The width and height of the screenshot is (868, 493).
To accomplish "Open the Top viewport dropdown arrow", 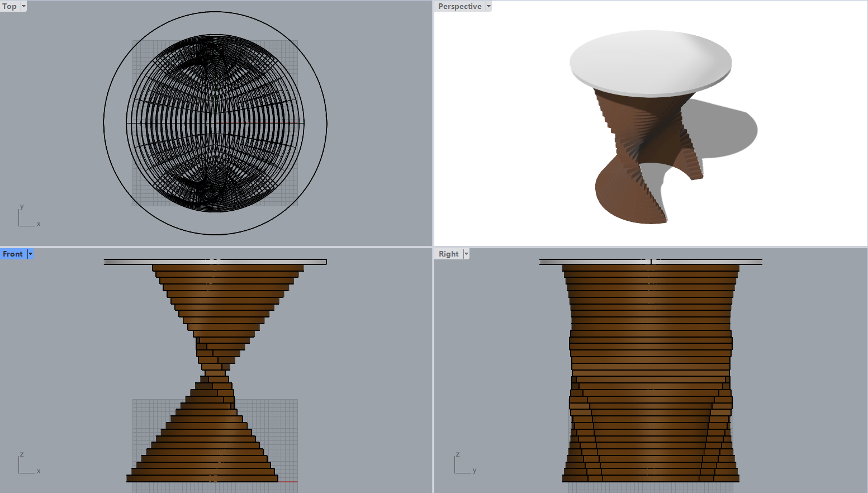I will (23, 6).
